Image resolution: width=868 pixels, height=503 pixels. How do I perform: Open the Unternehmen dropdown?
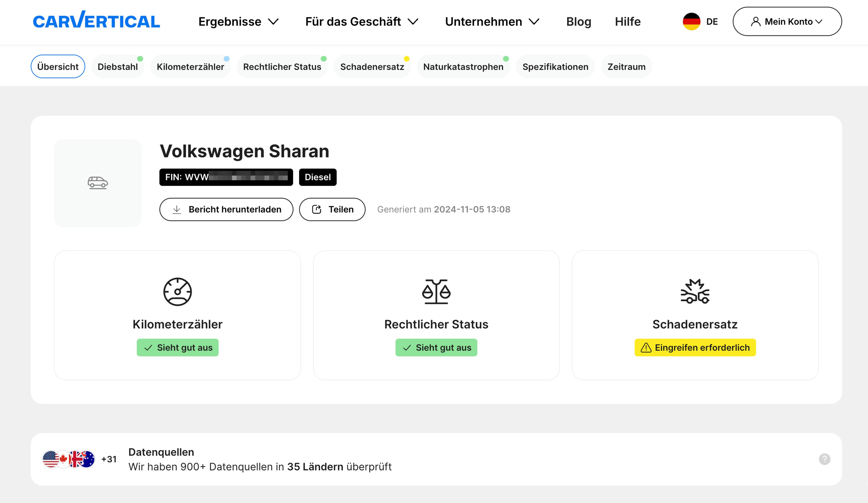click(492, 21)
